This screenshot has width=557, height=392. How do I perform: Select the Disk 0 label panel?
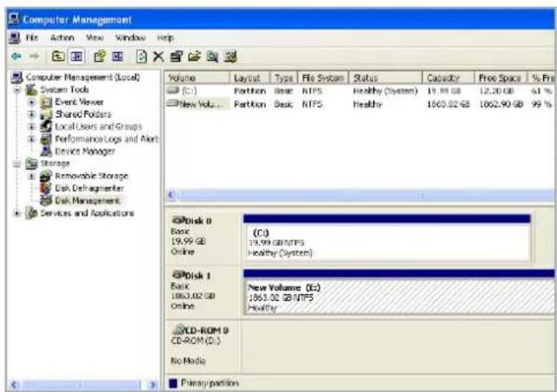point(203,237)
